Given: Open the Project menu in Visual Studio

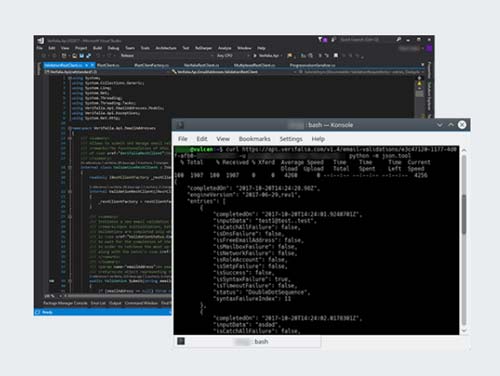Looking at the screenshot, I should coord(81,48).
